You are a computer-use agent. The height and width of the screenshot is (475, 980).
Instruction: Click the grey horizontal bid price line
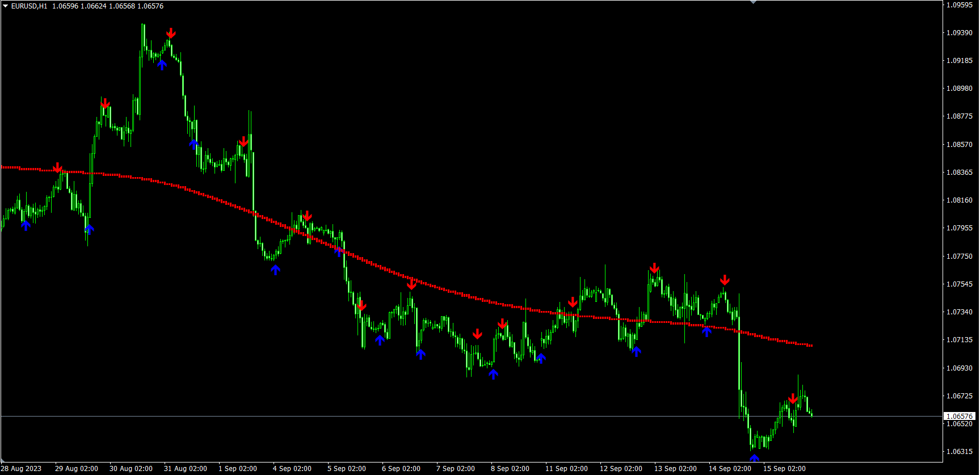pyautogui.click(x=471, y=416)
